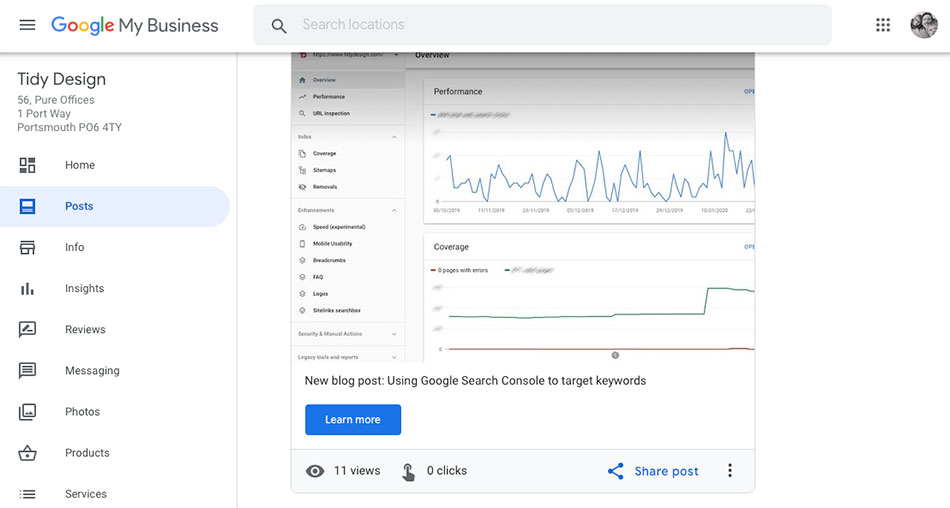Open the Google apps grid
This screenshot has width=950, height=508.
coord(883,25)
